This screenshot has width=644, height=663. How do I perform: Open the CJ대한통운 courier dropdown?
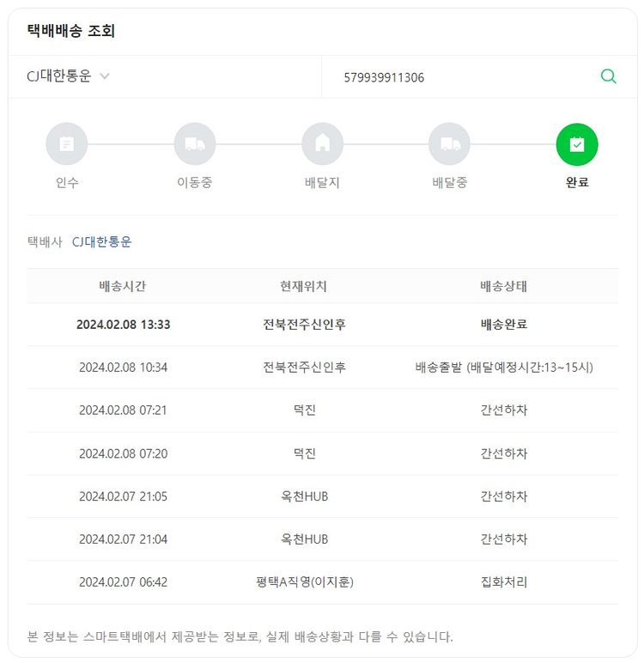point(59,76)
